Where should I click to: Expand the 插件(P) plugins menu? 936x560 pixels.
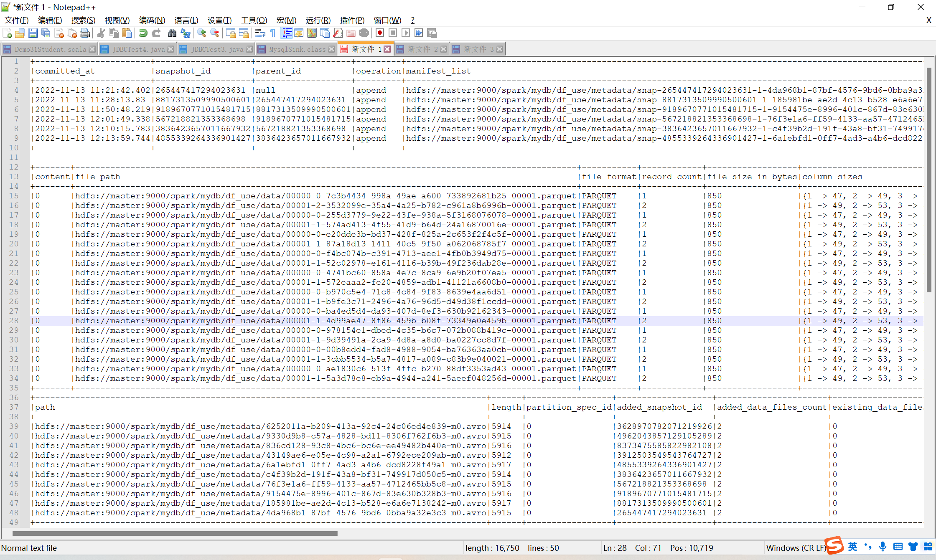click(352, 20)
